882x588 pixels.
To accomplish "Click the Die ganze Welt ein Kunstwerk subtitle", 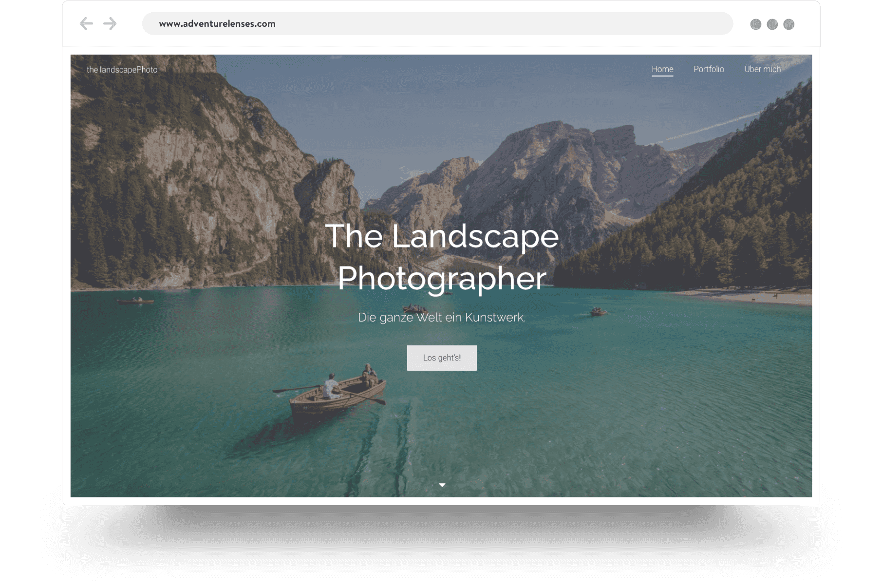I will (442, 318).
